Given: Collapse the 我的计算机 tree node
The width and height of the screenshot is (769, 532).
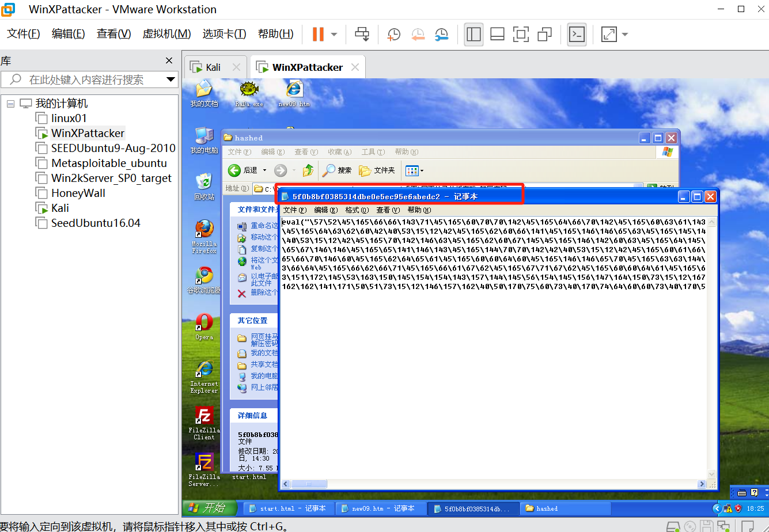Looking at the screenshot, I should 10,104.
